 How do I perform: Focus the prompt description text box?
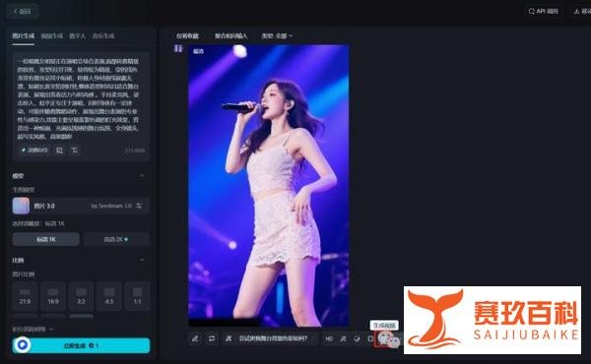click(x=78, y=98)
